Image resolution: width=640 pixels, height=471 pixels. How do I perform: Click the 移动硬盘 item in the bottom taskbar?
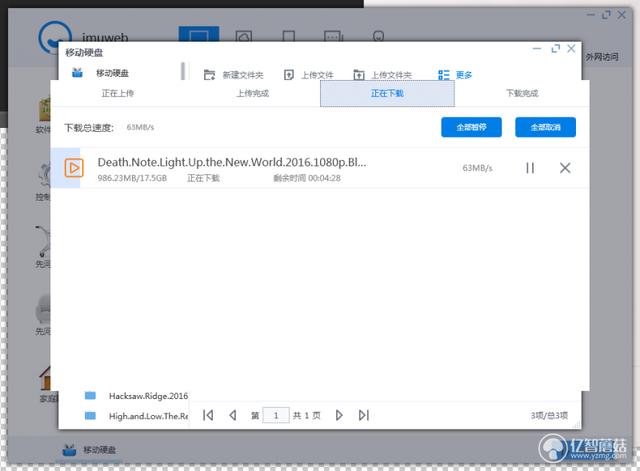(x=89, y=450)
